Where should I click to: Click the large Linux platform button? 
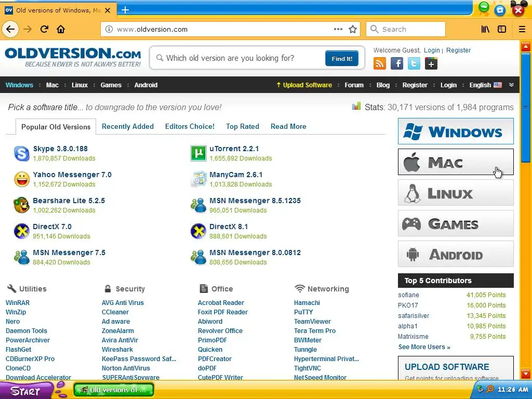point(456,192)
